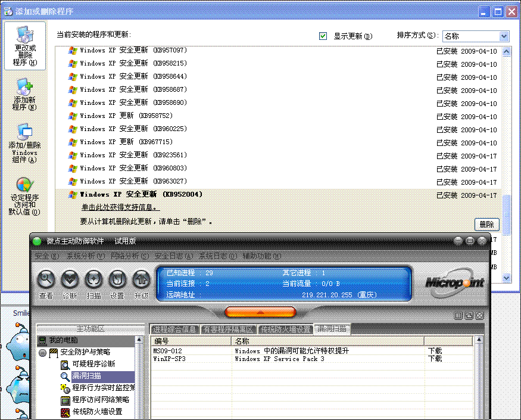521x420 pixels.
Task: Toggle the 显示更新 checkbox
Action: pos(323,36)
